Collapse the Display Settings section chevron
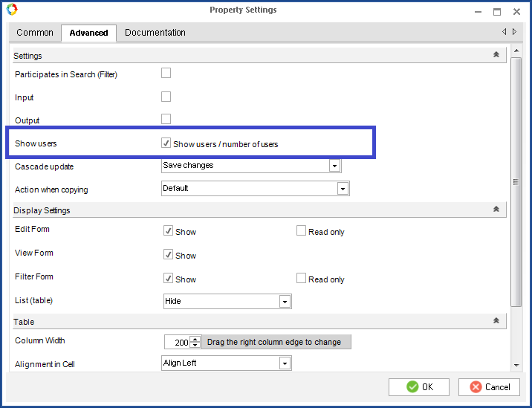This screenshot has width=532, height=408. click(496, 209)
